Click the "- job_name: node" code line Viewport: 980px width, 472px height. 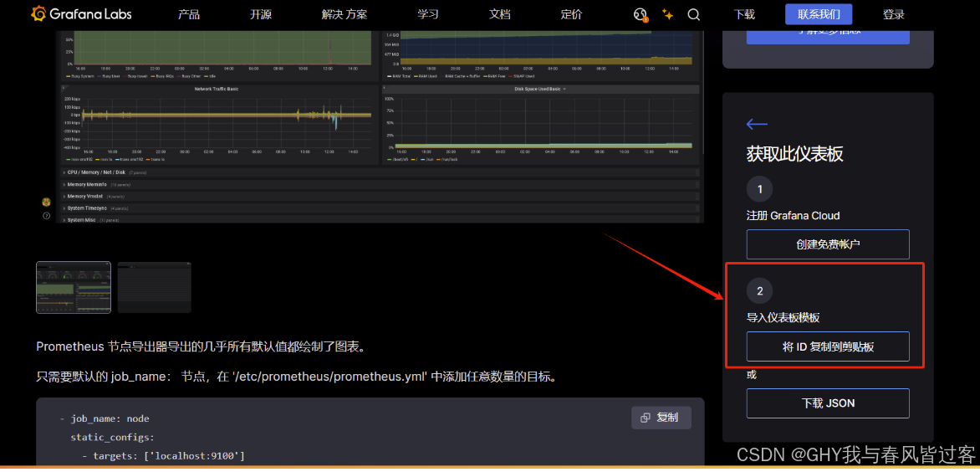[105, 418]
